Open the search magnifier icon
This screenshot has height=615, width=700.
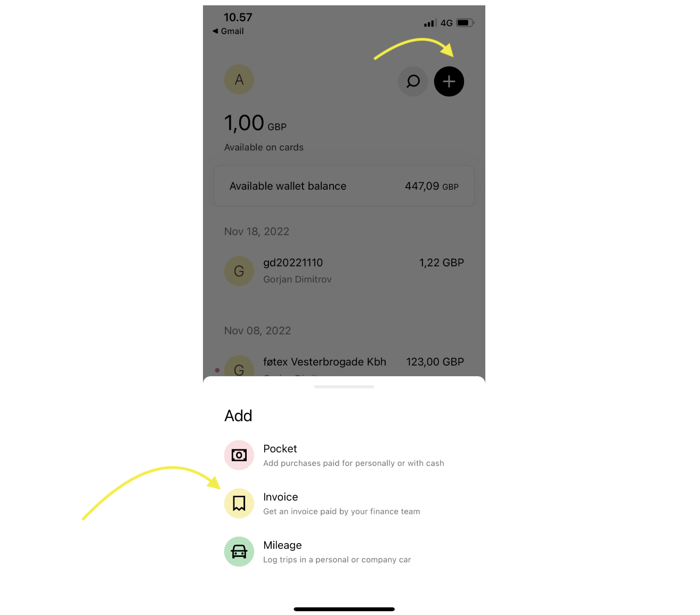tap(413, 82)
